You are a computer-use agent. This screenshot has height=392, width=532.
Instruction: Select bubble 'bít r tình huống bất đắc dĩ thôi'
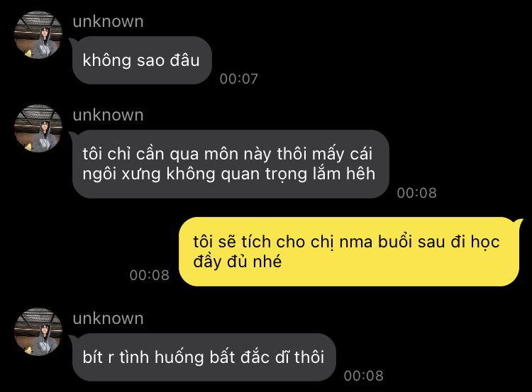coord(204,357)
